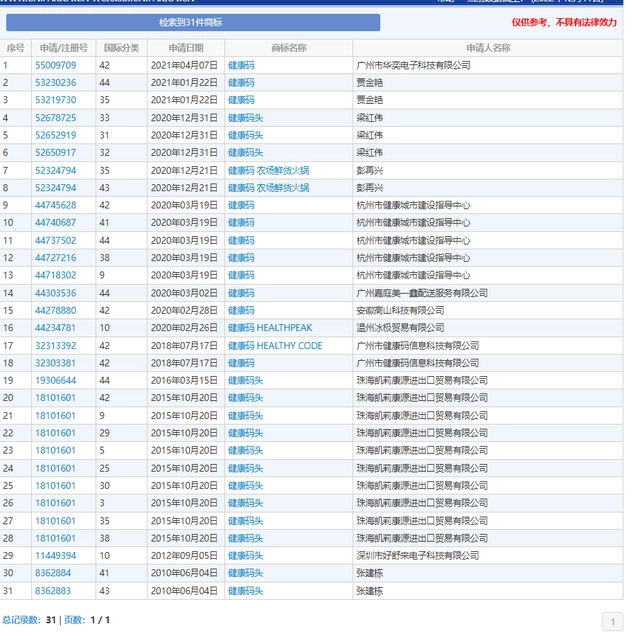This screenshot has height=633, width=640.
Task: Open 18101601 in row 26, class 3
Action: [56, 503]
